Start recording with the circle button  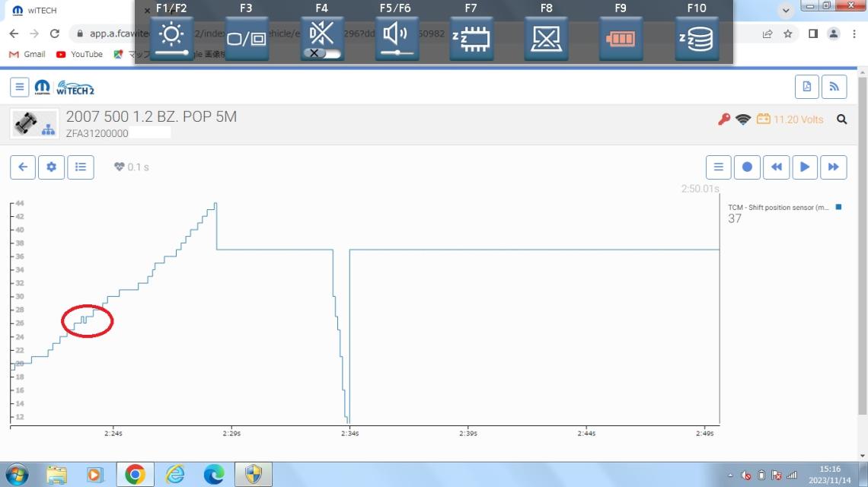[x=747, y=167]
